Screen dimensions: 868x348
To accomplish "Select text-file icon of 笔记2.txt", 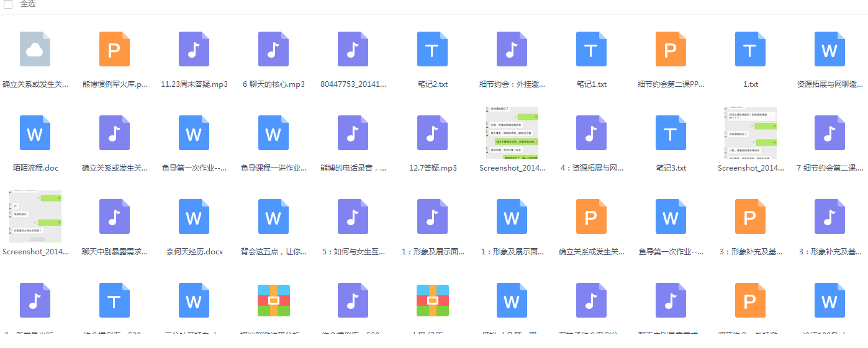I will [432, 49].
